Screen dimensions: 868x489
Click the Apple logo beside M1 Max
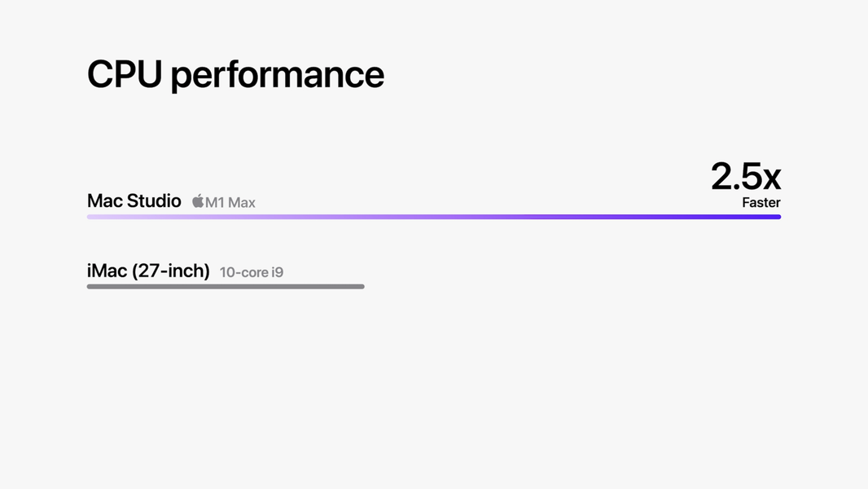pos(198,201)
